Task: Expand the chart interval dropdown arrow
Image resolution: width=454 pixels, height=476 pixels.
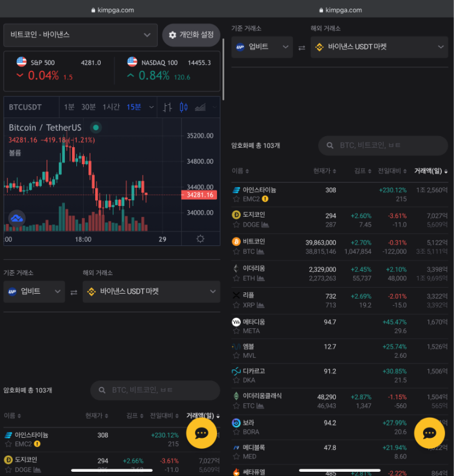Action: point(152,107)
